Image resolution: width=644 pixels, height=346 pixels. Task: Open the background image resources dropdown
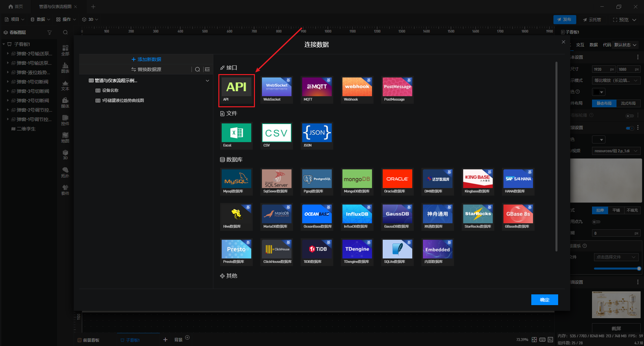pyautogui.click(x=616, y=151)
